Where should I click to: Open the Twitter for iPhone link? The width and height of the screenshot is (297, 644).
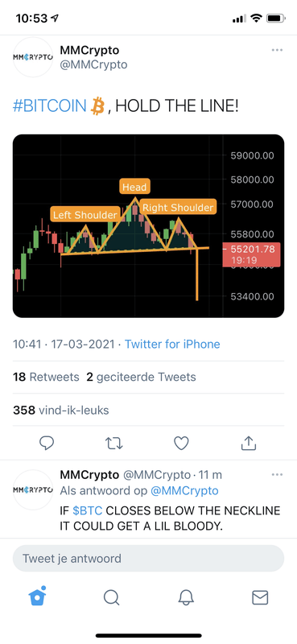tap(172, 344)
